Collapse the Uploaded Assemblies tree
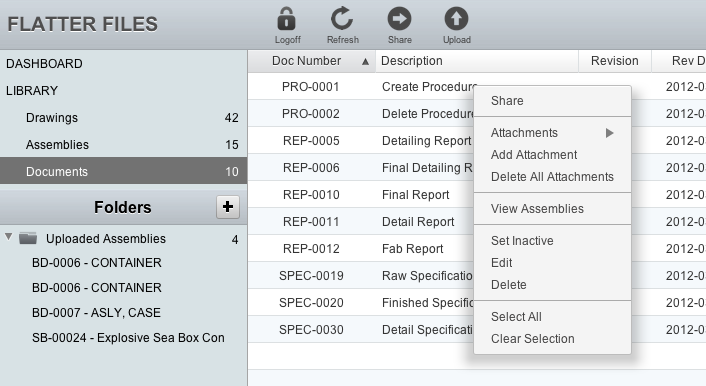This screenshot has width=706, height=386. point(9,237)
